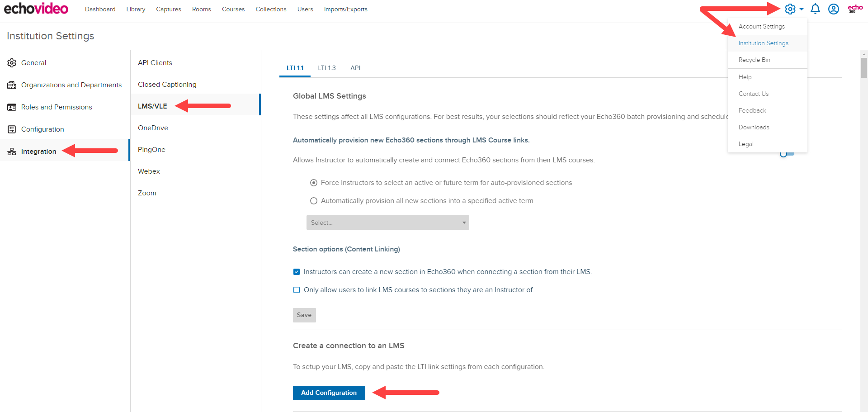The width and height of the screenshot is (868, 412).
Task: Open Imports/Exports in top navigation
Action: 345,9
